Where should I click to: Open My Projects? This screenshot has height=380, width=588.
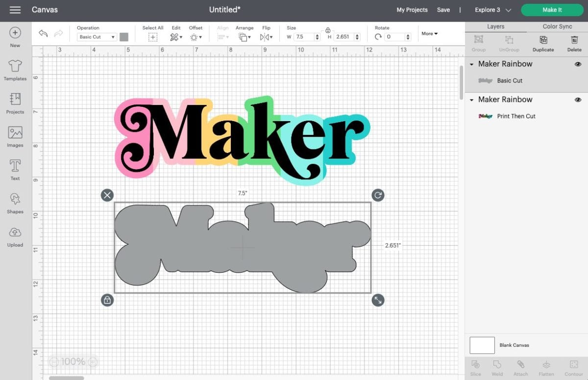[412, 10]
